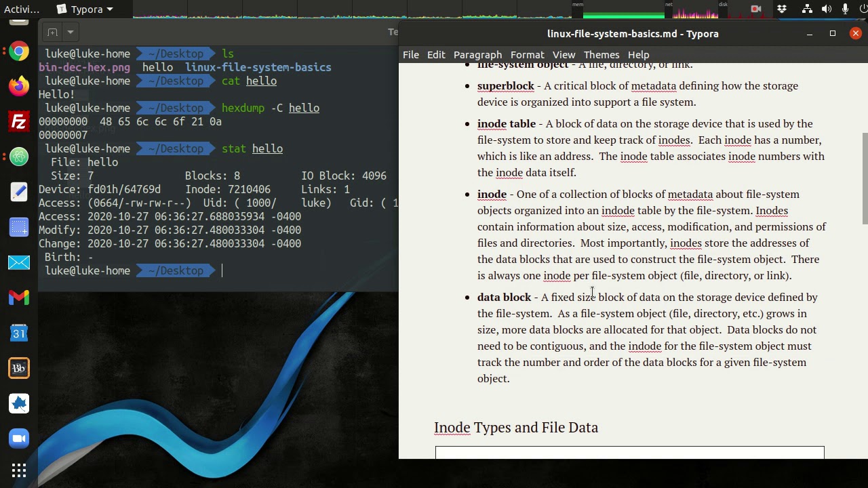This screenshot has width=868, height=488.
Task: Open the network status tray icon
Action: [807, 9]
